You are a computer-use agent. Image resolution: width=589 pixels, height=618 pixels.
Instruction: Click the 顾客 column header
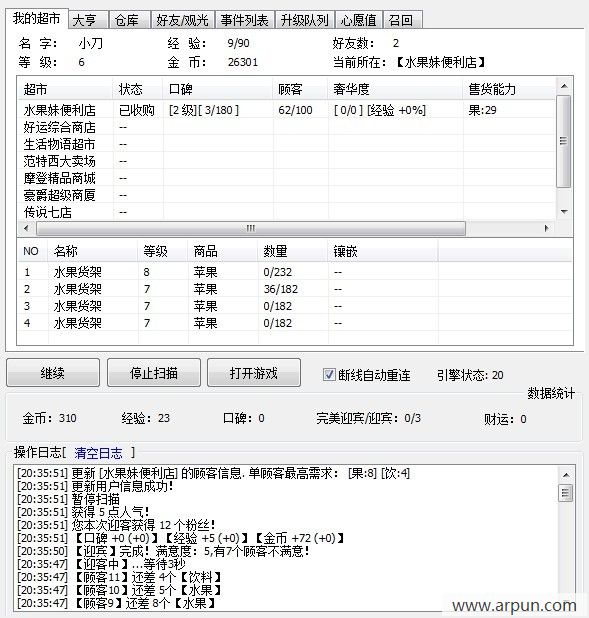300,89
